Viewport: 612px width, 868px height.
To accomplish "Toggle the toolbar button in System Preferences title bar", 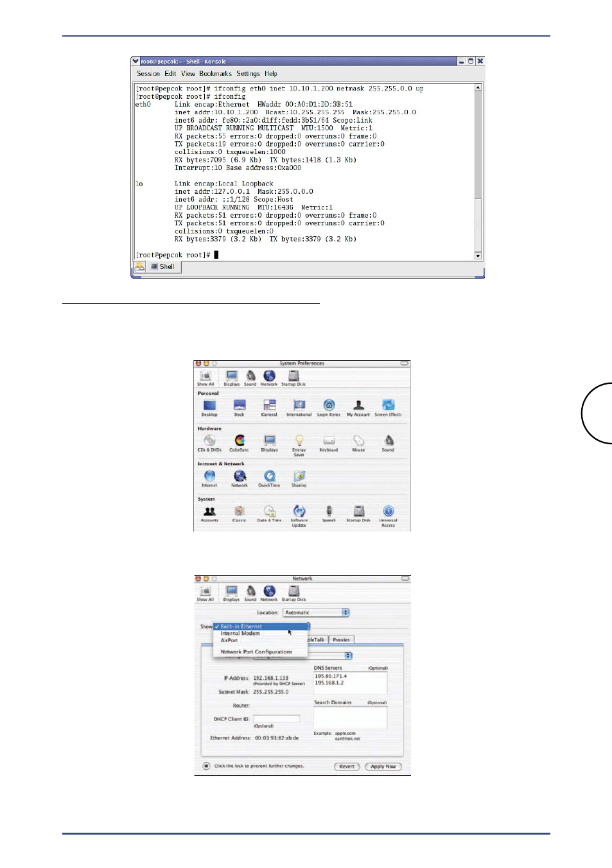I will pyautogui.click(x=405, y=363).
